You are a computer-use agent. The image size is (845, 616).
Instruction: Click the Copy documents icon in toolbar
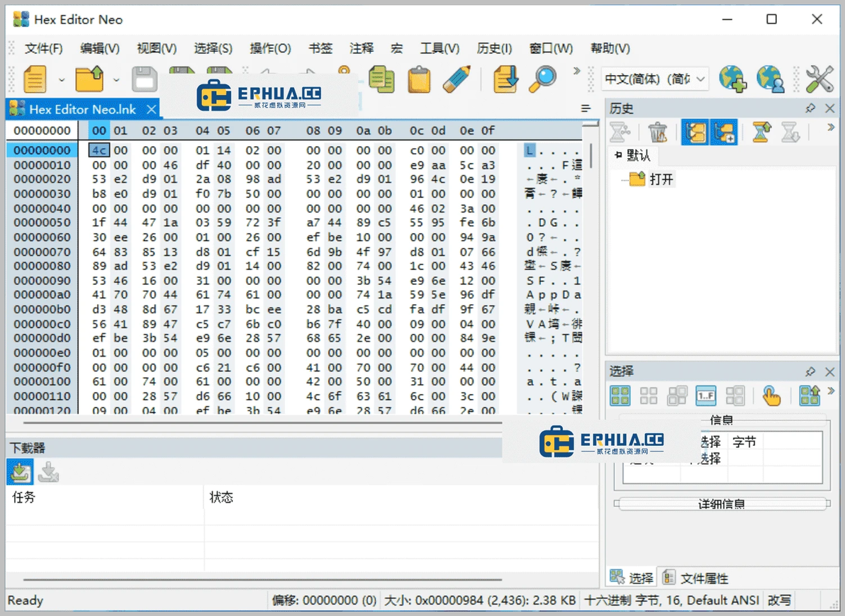382,79
